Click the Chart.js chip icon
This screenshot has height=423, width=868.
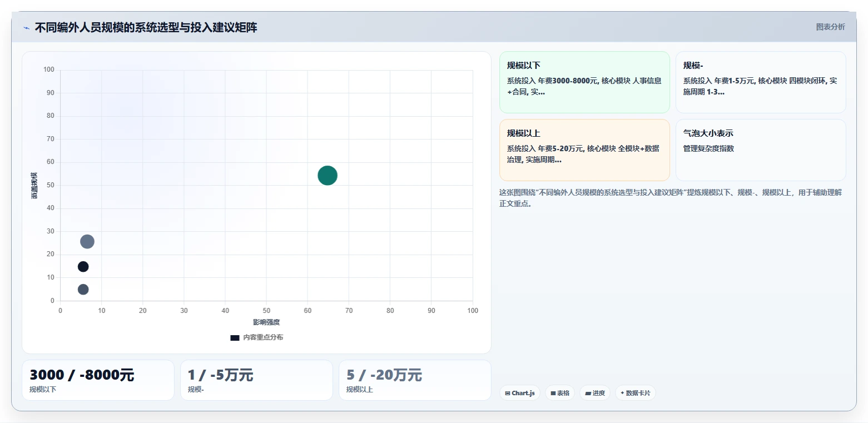pyautogui.click(x=508, y=393)
